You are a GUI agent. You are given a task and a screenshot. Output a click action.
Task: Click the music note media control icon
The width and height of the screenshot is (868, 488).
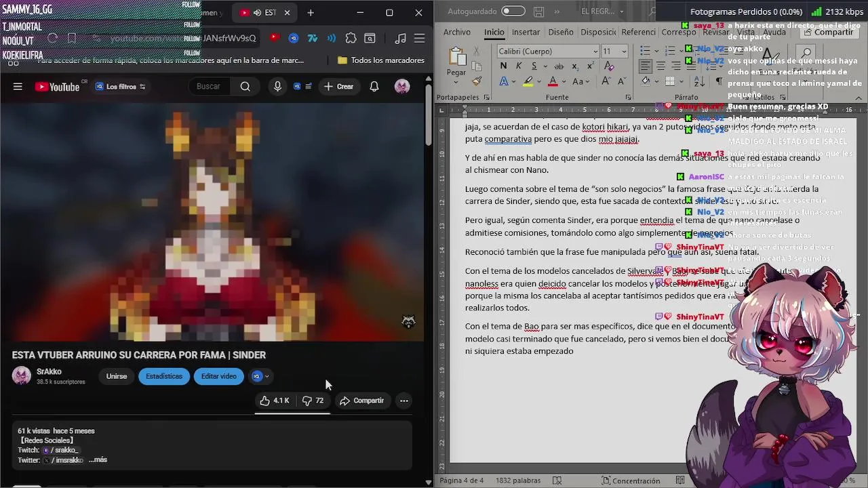coord(401,39)
